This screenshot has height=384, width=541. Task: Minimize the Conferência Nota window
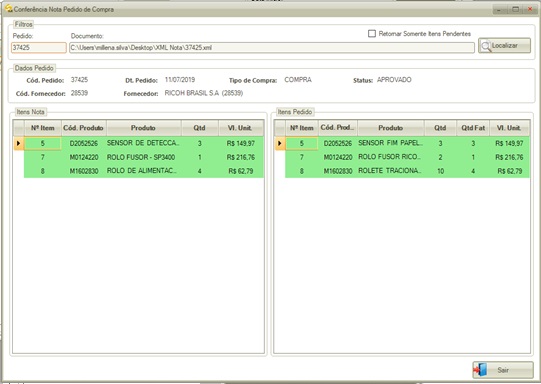coord(499,10)
